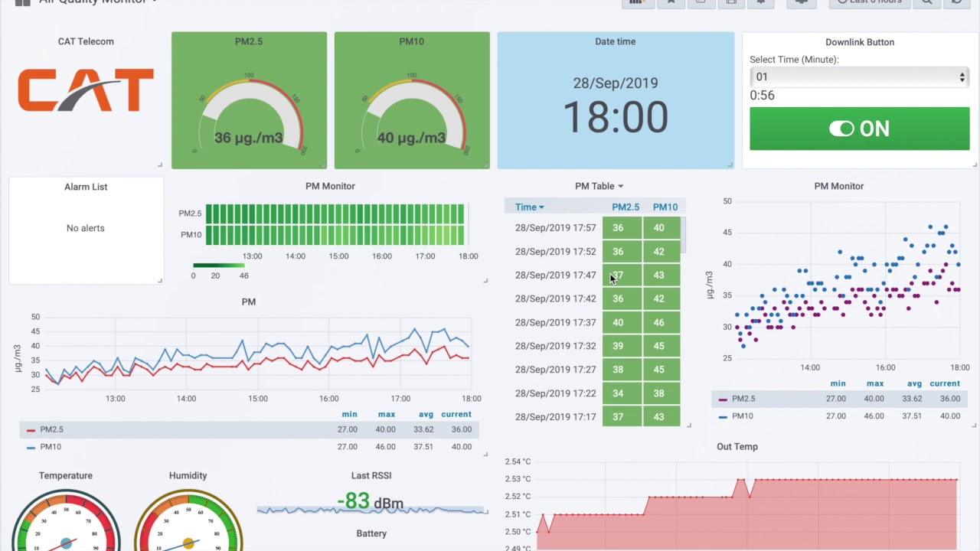The height and width of the screenshot is (551, 980).
Task: Sort scatter PM Monitor legend by current
Action: [945, 383]
